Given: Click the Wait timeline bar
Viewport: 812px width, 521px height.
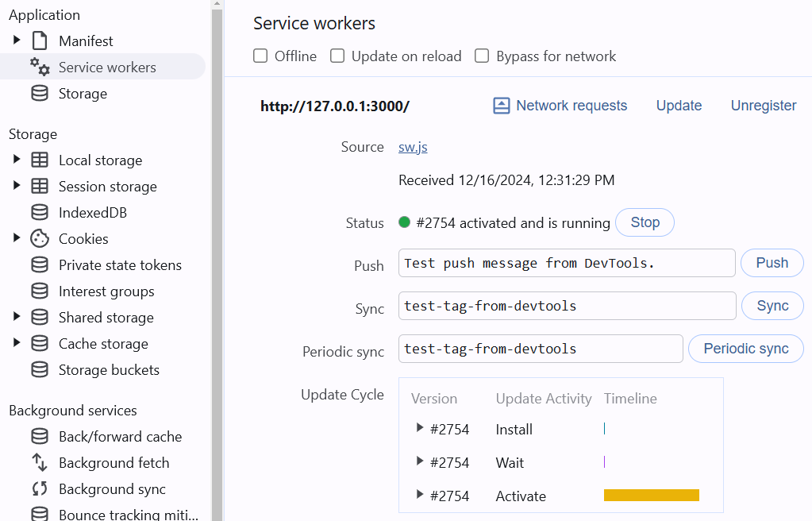Looking at the screenshot, I should point(604,462).
